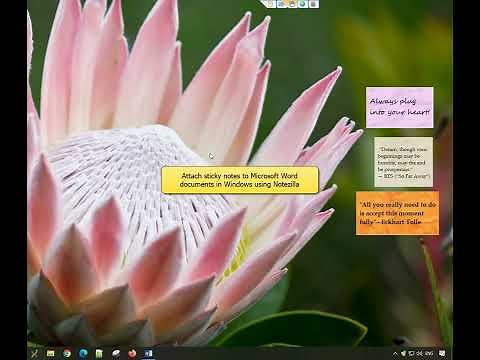
Task: Click the volume speaker tray icon
Action: pos(419,353)
